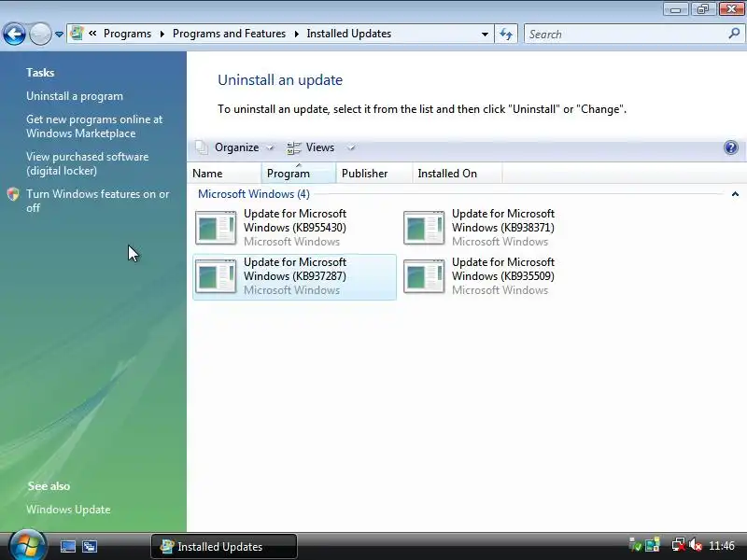Click the Control Panel icon in address bar
747x560 pixels.
pyautogui.click(x=77, y=34)
